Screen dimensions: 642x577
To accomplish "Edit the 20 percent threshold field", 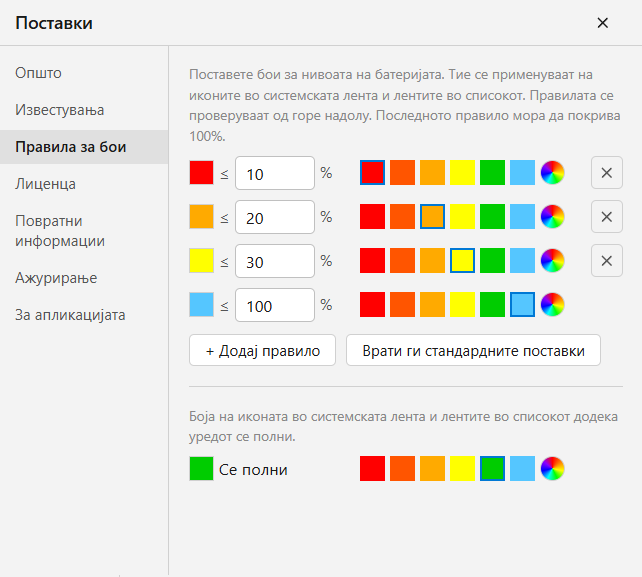I will point(275,217).
